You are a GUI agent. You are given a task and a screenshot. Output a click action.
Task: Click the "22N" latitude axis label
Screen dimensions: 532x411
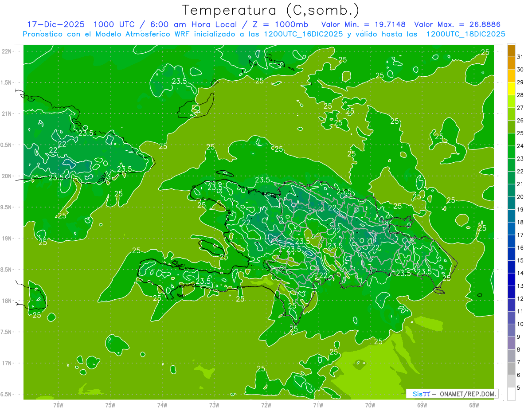coord(7,51)
